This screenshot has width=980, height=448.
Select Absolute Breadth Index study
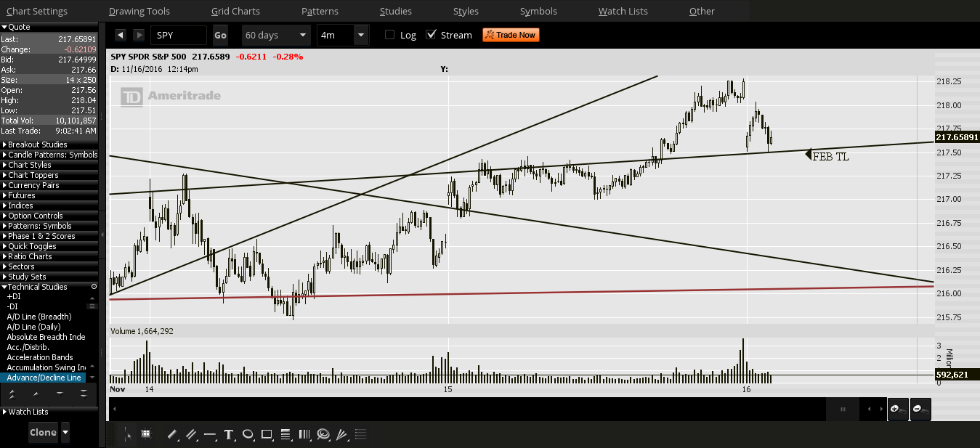point(46,337)
